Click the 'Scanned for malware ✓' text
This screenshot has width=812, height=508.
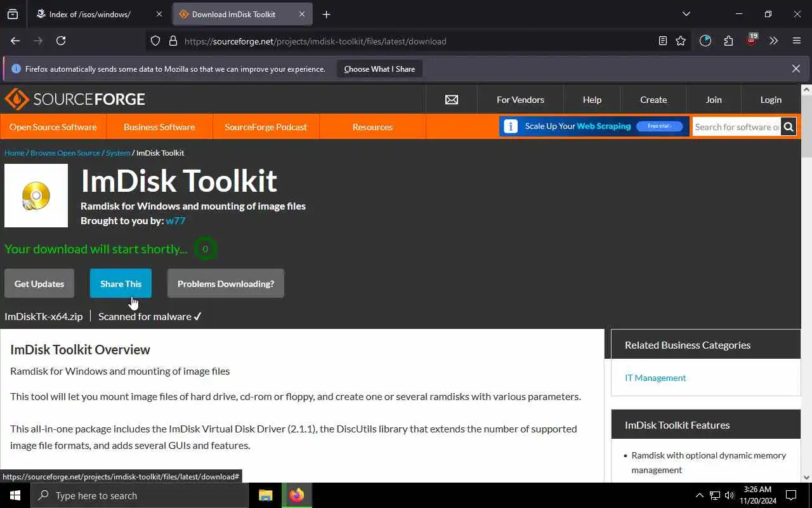pos(150,316)
